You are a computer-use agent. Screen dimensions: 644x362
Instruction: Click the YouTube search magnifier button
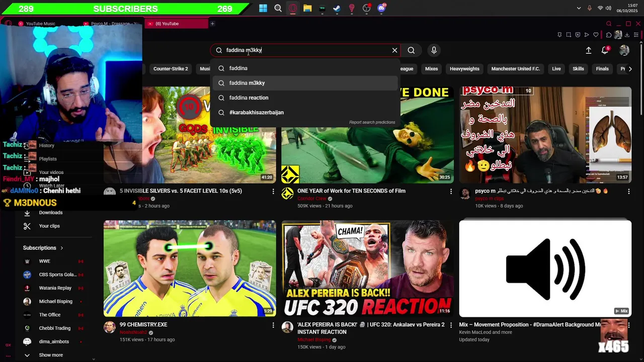(x=411, y=50)
